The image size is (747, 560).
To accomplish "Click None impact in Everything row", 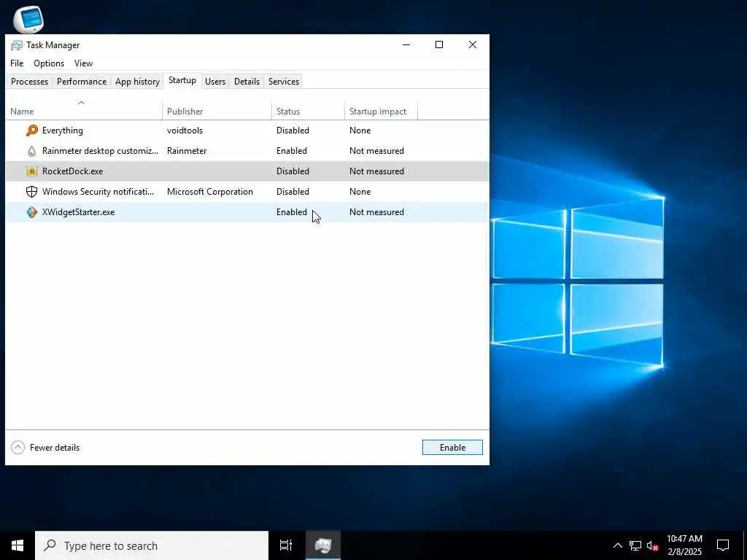I will click(x=360, y=131).
